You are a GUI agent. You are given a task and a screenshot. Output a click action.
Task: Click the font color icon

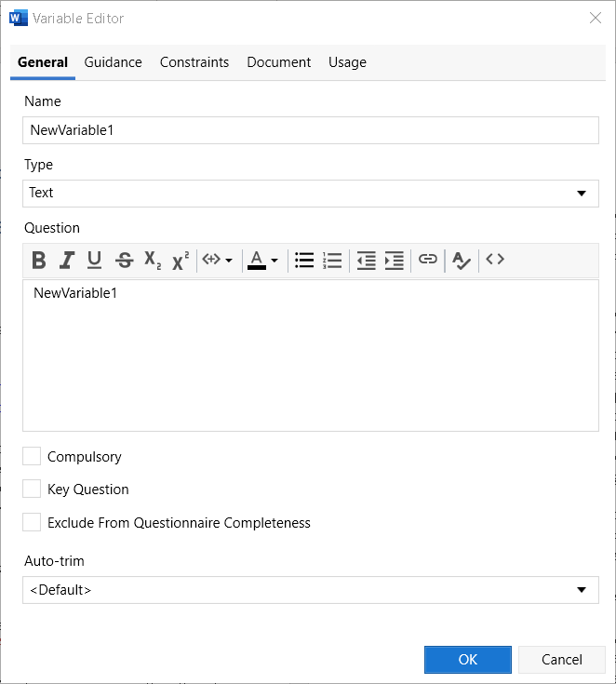tap(257, 260)
